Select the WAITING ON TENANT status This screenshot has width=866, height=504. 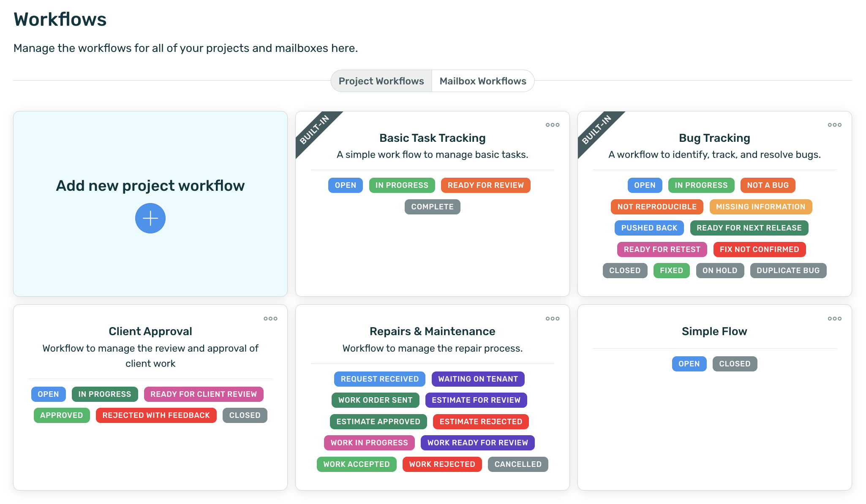tap(478, 379)
